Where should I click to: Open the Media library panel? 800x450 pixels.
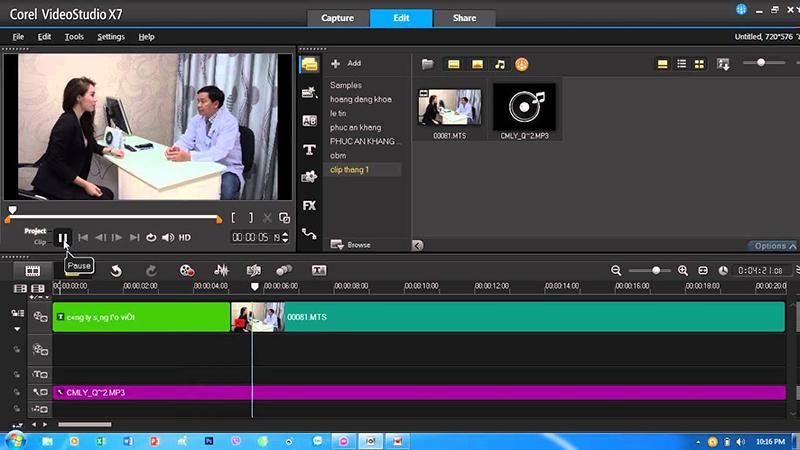tap(309, 64)
